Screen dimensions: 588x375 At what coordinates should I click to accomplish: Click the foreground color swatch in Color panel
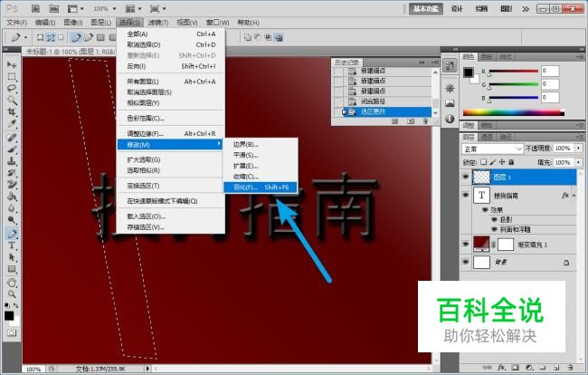point(468,72)
